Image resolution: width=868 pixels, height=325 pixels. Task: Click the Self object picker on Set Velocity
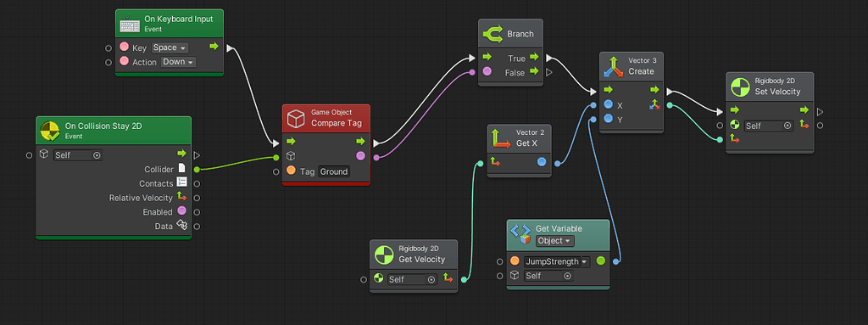[769, 126]
